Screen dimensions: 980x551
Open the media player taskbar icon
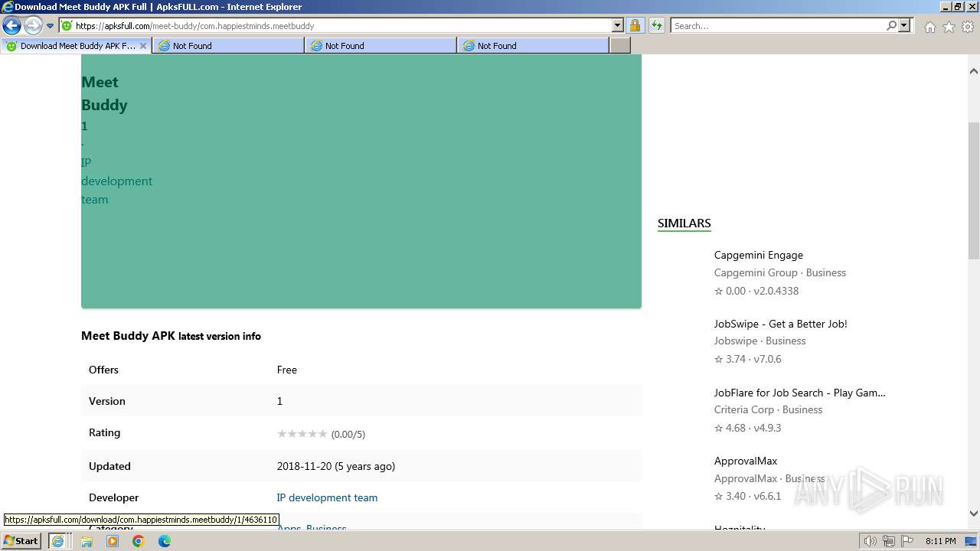pos(112,541)
